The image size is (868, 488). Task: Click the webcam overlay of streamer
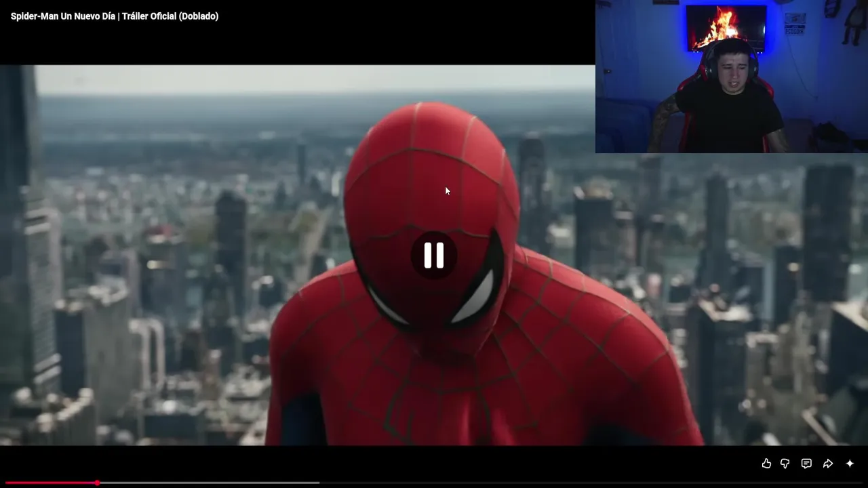(x=732, y=77)
